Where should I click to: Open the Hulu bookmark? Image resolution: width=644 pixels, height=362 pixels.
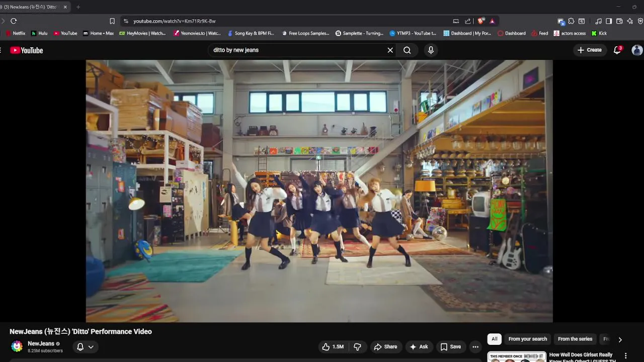click(39, 33)
